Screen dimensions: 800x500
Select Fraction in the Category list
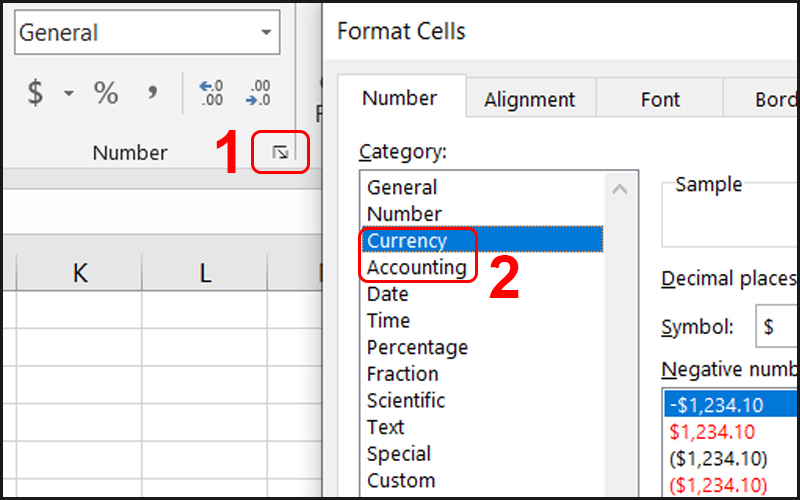[482, 374]
